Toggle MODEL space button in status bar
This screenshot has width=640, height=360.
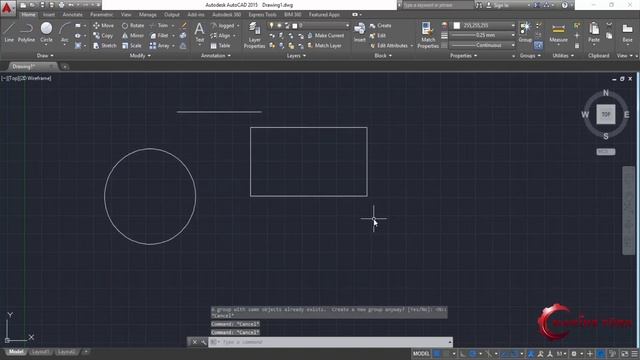(421, 353)
